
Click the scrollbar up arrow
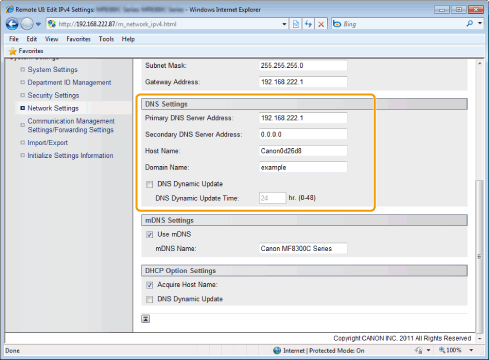[479, 63]
